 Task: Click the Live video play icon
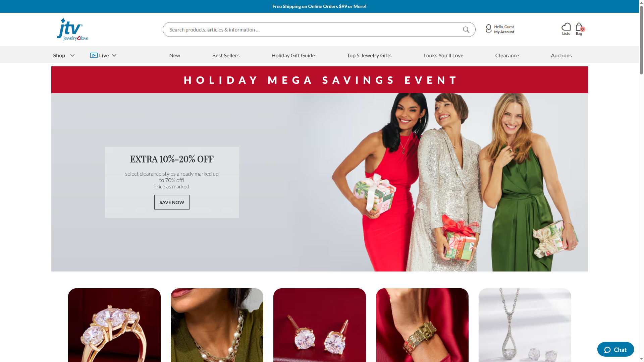[x=94, y=55]
